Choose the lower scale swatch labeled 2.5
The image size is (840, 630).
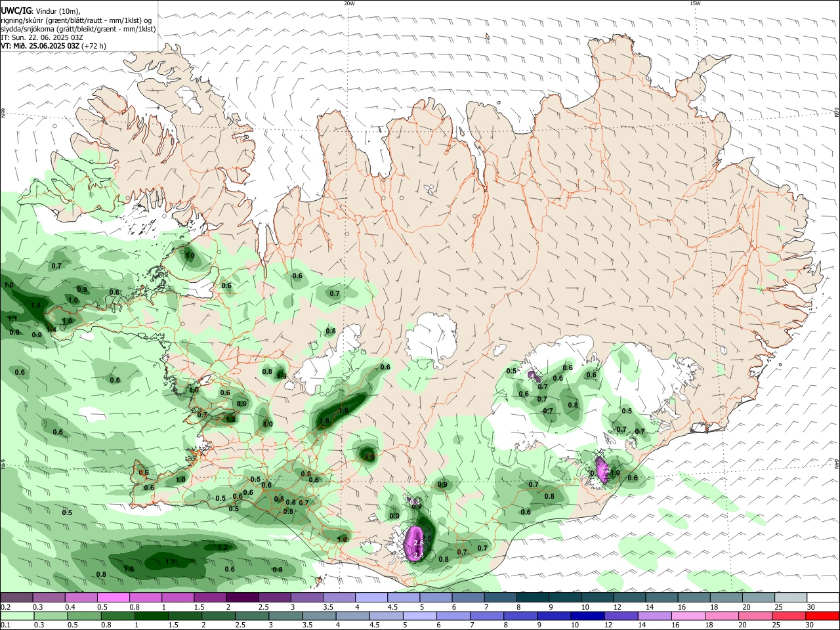(x=253, y=616)
